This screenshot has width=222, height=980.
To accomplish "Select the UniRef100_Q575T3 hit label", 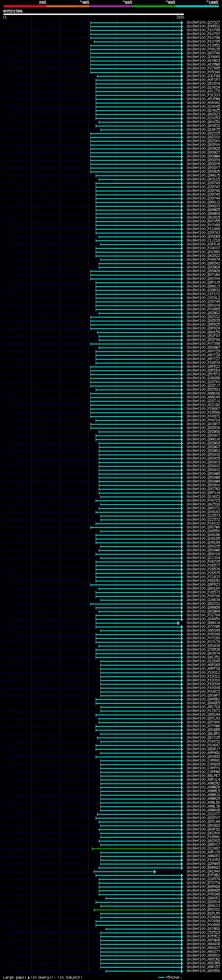I will coord(203,374).
